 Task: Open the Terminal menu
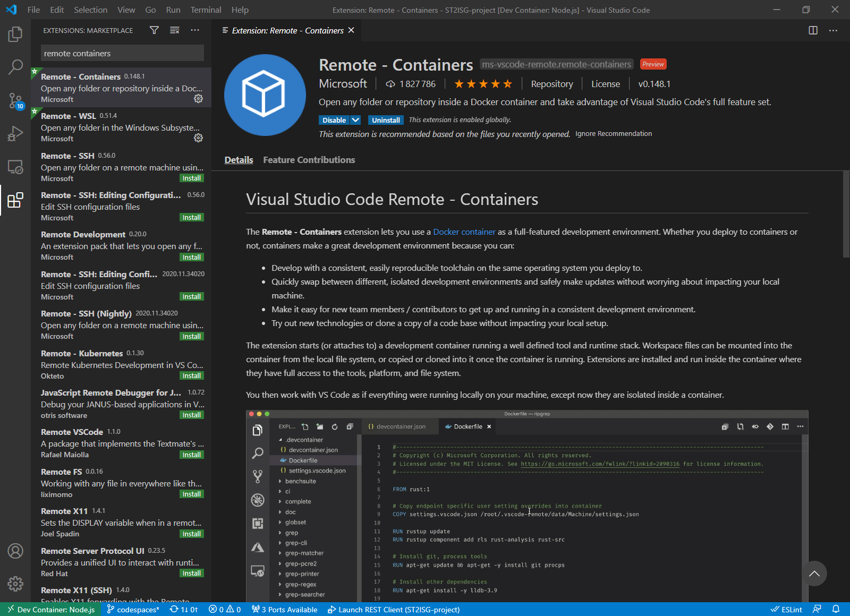pos(206,10)
